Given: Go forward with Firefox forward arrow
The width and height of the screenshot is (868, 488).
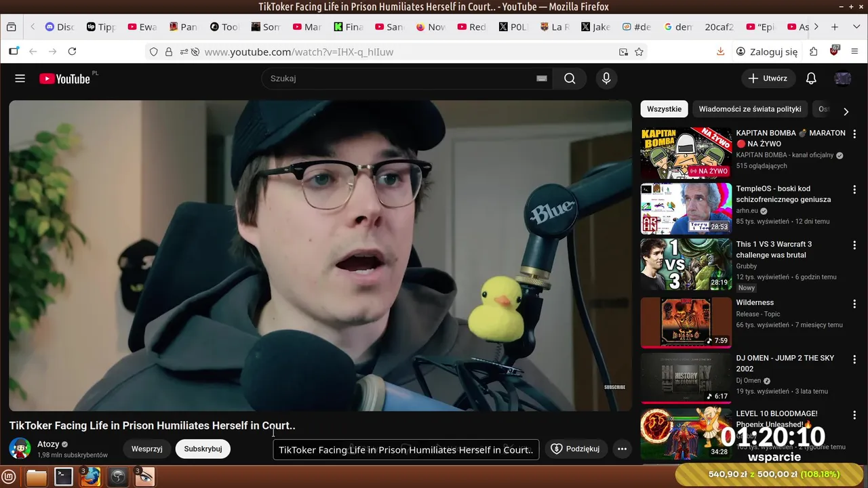Looking at the screenshot, I should click(52, 52).
